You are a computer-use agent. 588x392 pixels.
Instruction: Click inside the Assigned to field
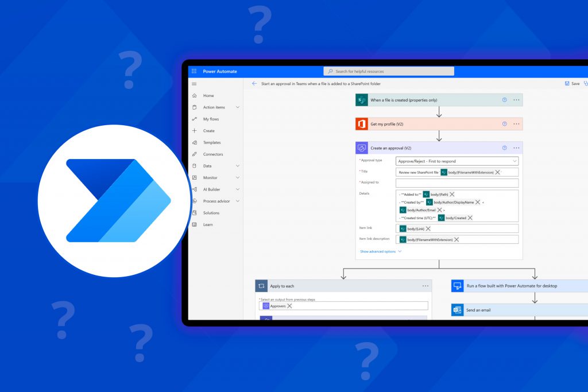457,183
